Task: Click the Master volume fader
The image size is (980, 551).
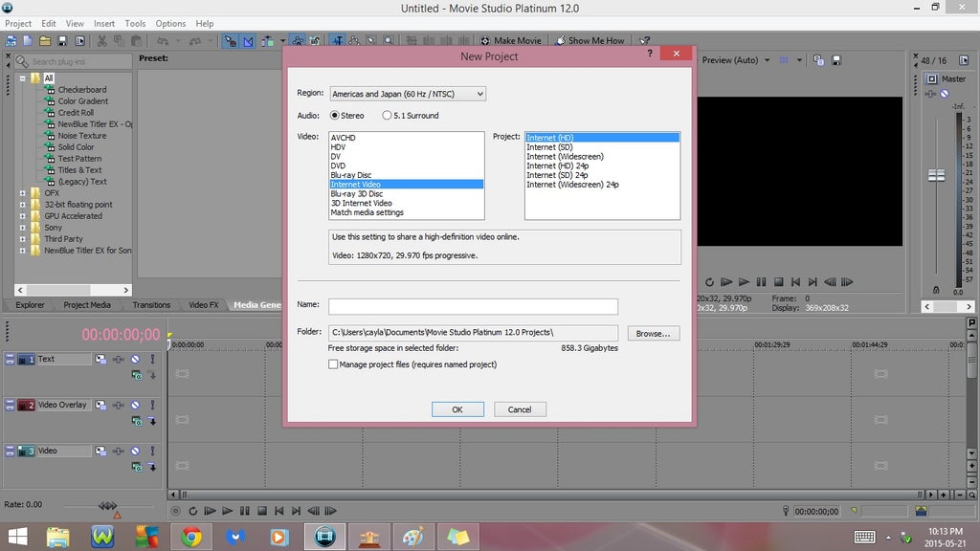Action: 936,176
